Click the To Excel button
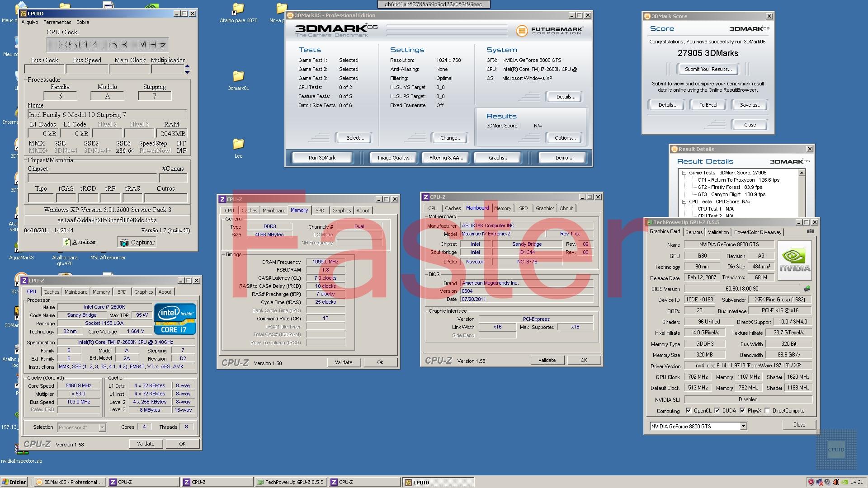The height and width of the screenshot is (488, 868). pyautogui.click(x=708, y=105)
